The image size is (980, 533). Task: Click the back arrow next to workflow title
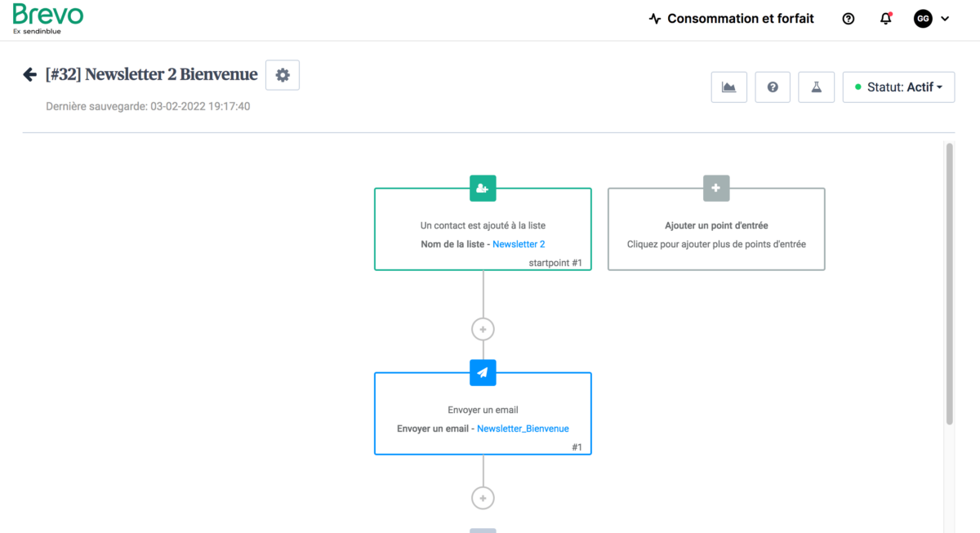click(29, 73)
